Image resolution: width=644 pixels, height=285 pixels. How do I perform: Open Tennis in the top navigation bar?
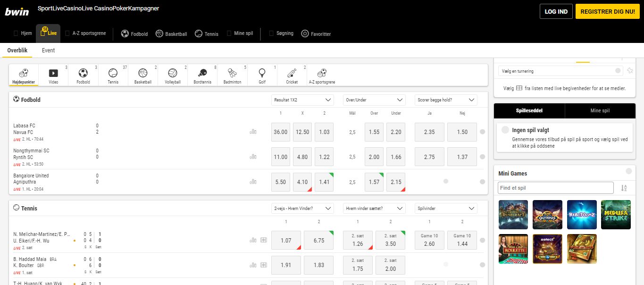point(207,34)
